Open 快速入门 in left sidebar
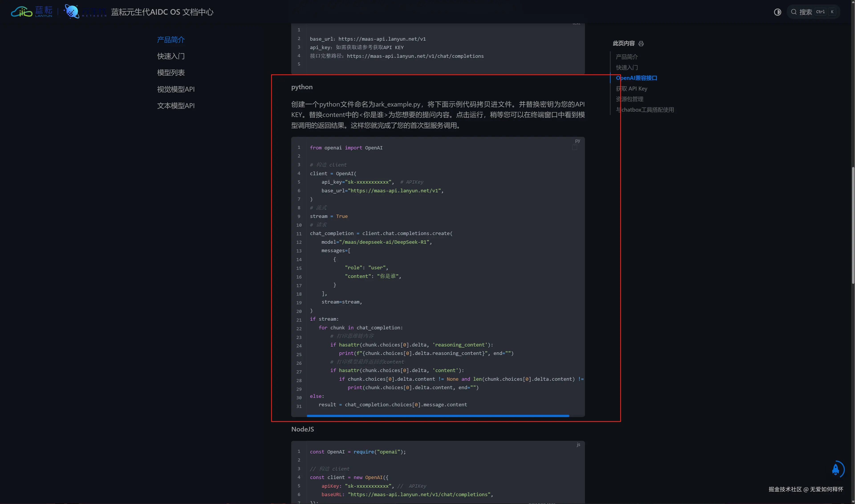This screenshot has height=504, width=855. tap(171, 56)
